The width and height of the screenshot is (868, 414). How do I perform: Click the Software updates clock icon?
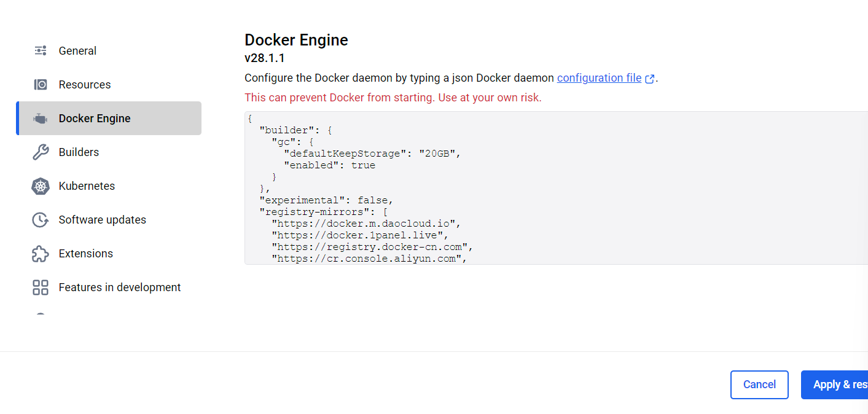pyautogui.click(x=40, y=219)
